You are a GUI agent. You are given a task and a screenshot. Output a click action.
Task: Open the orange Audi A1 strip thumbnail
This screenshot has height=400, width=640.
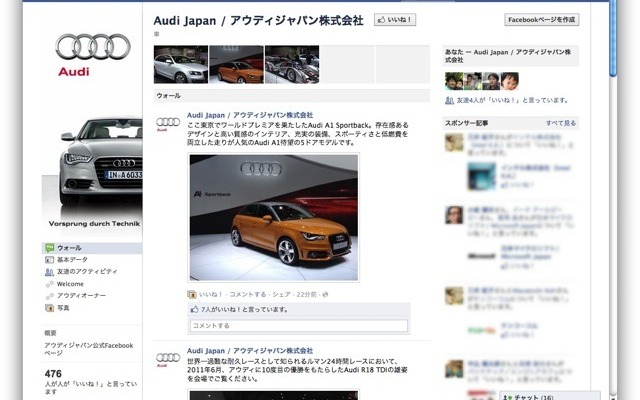click(x=236, y=64)
